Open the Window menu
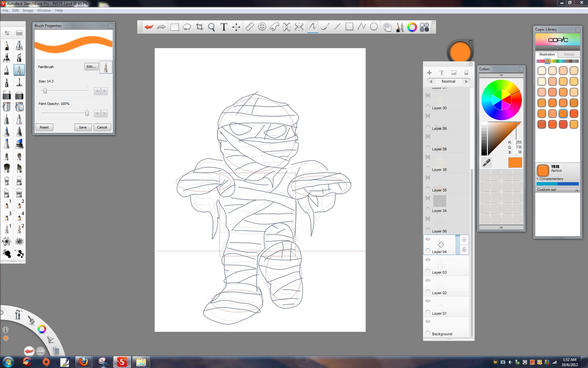Viewport: 588px width, 368px height. [x=44, y=10]
